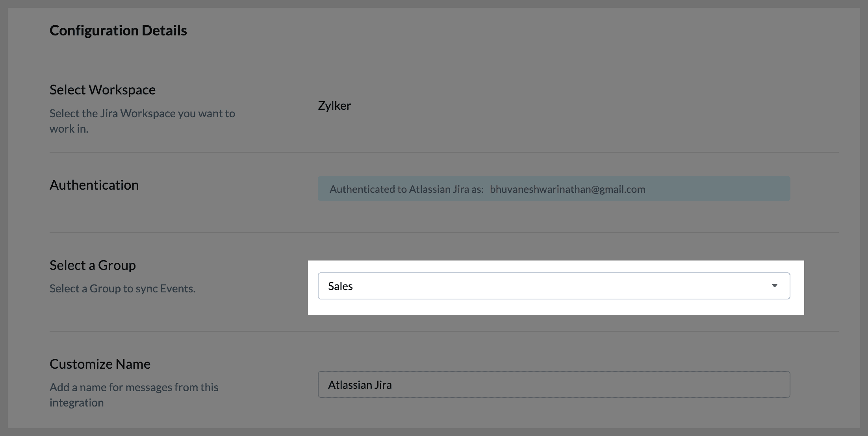
Task: Click 'Add a name for messages' description
Action: [x=134, y=387]
